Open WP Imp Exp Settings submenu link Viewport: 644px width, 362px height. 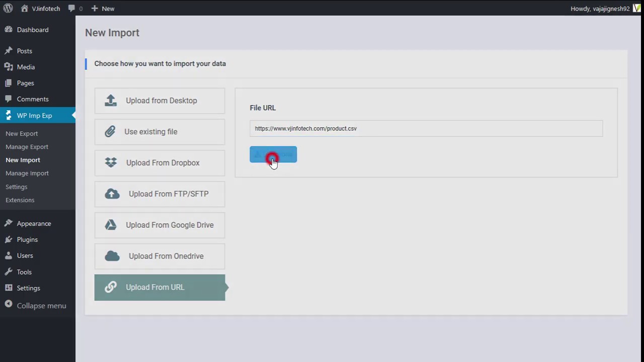(16, 187)
